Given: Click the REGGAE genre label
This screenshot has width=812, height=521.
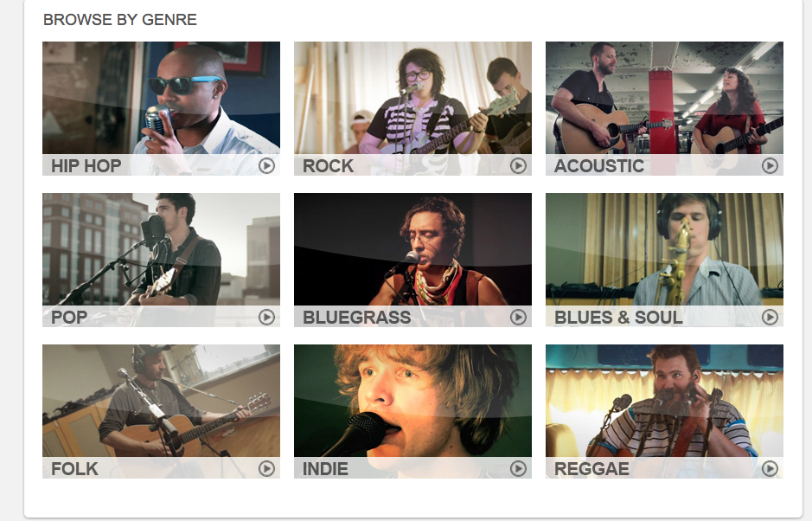Looking at the screenshot, I should [x=591, y=469].
